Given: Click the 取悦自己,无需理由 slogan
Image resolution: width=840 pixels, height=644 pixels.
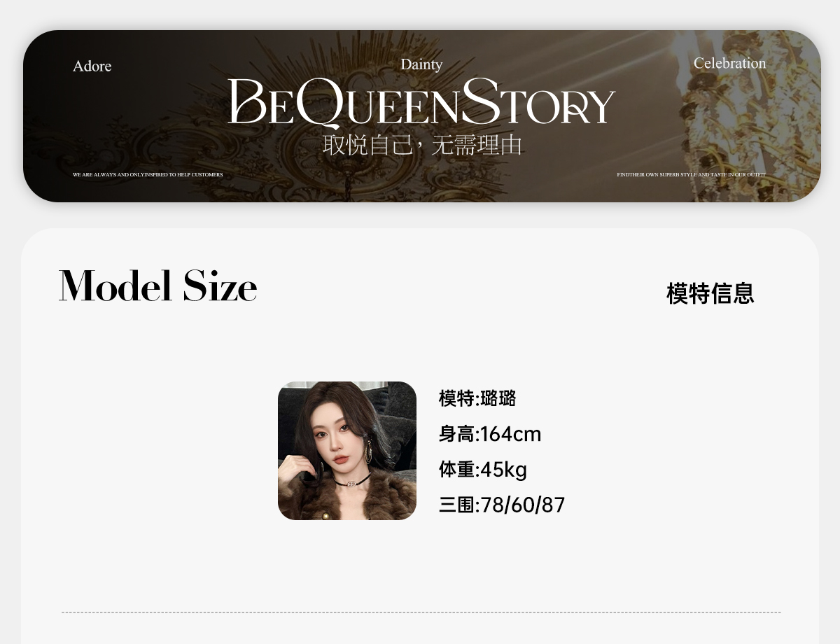Looking at the screenshot, I should click(x=423, y=145).
